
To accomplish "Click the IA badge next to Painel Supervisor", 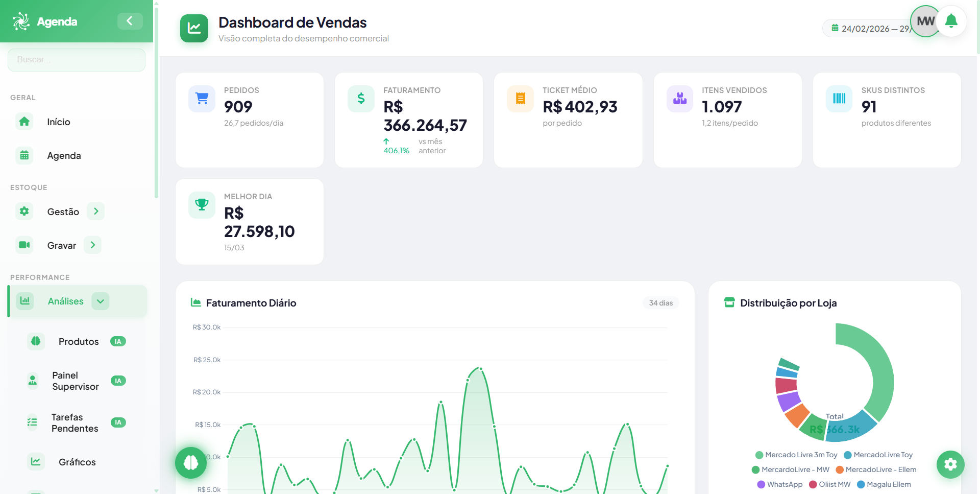I will click(x=118, y=381).
